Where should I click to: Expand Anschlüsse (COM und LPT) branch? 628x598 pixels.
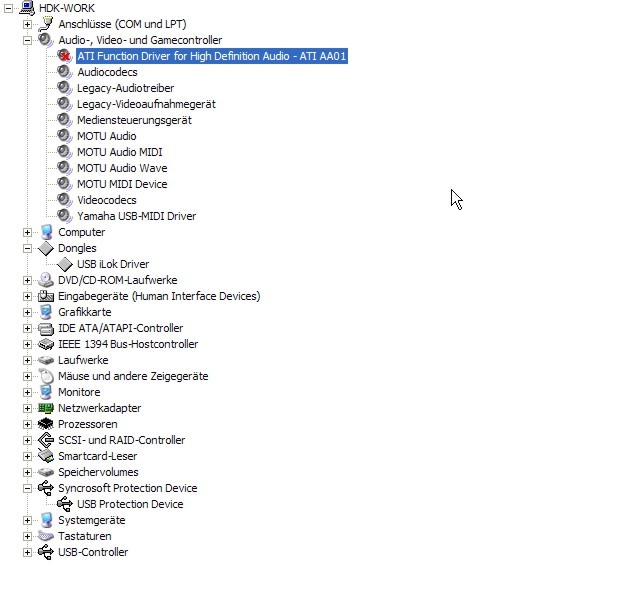pos(27,24)
